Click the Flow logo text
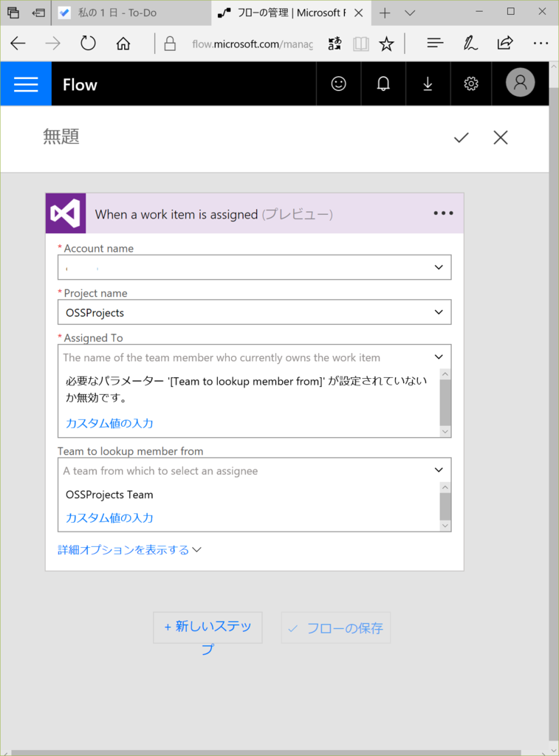This screenshot has width=559, height=756. (80, 85)
